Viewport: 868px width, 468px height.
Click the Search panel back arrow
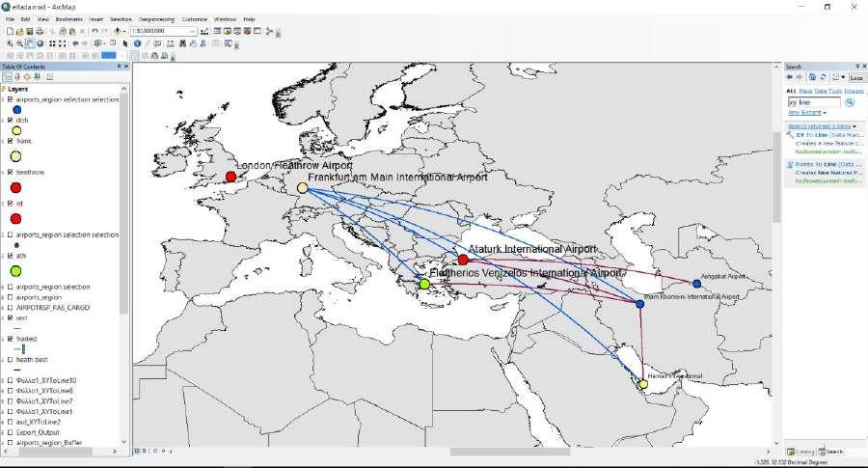click(790, 77)
